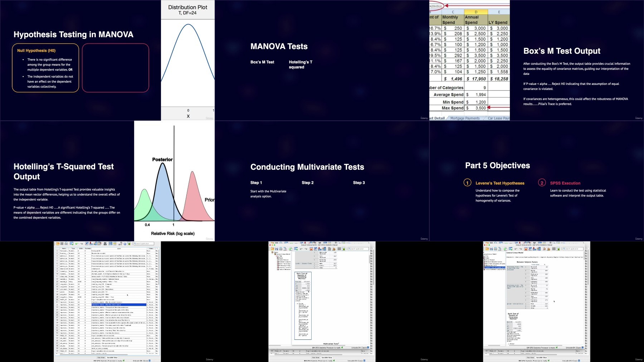
Task: Print icon in viewer showing Multivariate Tests heading
Action: point(280,249)
